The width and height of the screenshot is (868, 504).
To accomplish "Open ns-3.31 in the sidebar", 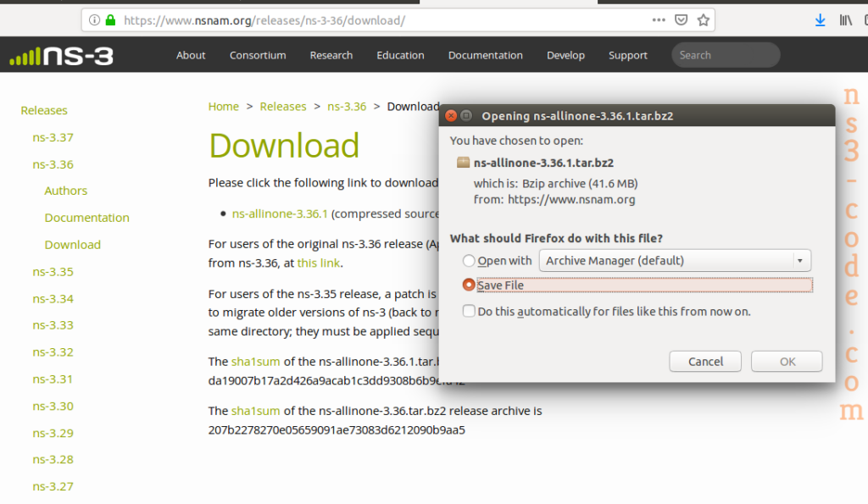I will point(53,379).
